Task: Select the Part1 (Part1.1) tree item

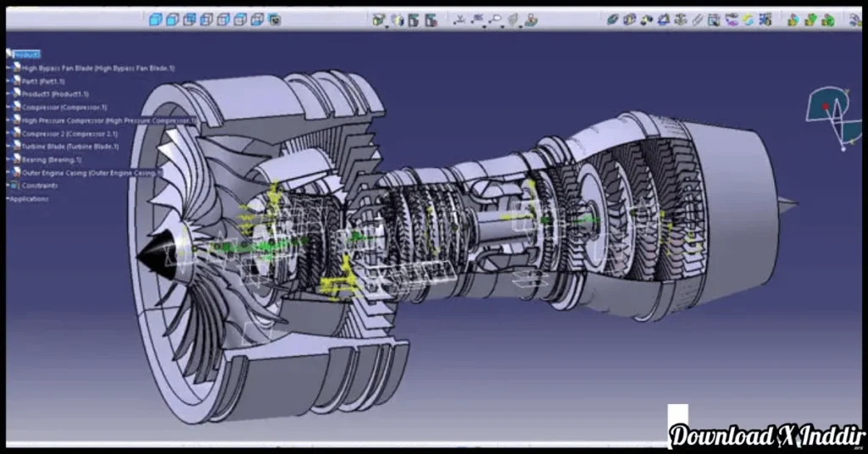Action: point(43,80)
